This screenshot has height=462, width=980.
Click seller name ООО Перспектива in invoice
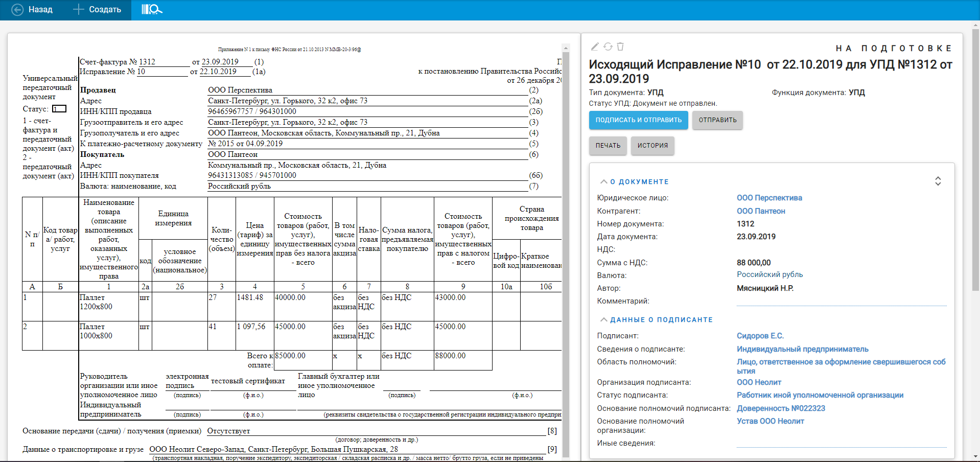240,90
